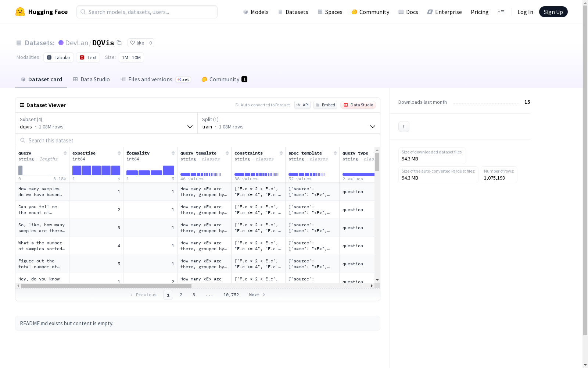Click the formality histogram bars
Screen dimensions: 588x368
[150, 170]
